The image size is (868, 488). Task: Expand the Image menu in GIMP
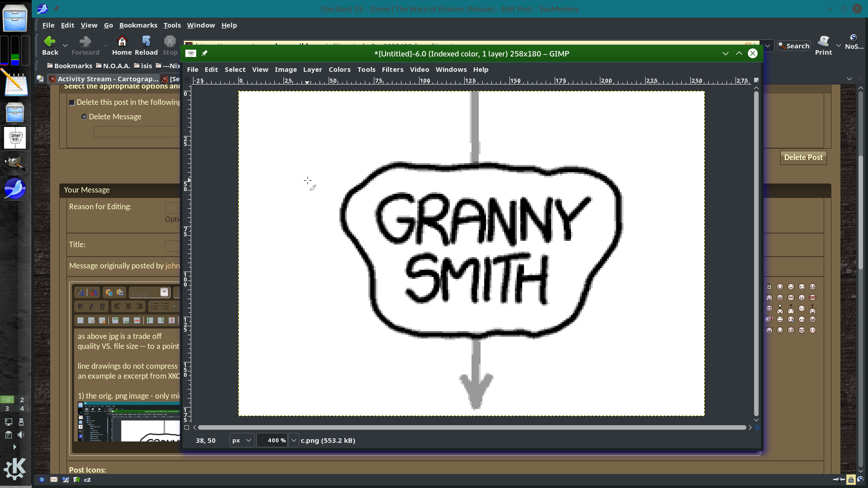286,69
